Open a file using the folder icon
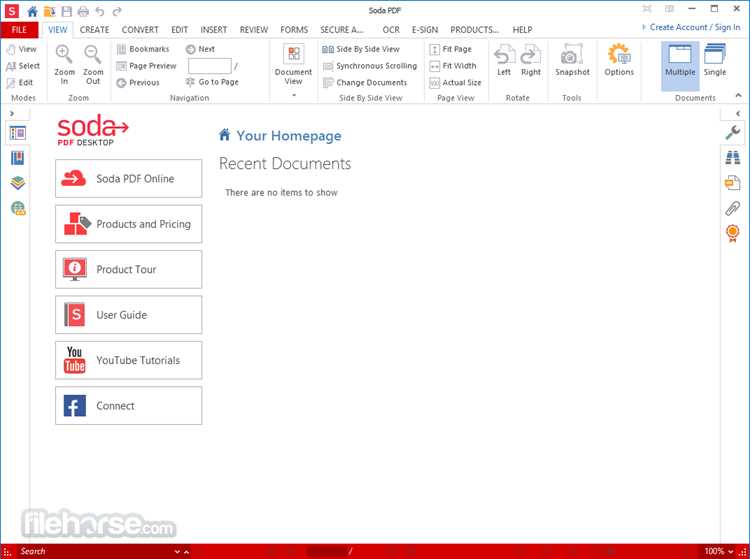This screenshot has height=559, width=750. pyautogui.click(x=49, y=11)
